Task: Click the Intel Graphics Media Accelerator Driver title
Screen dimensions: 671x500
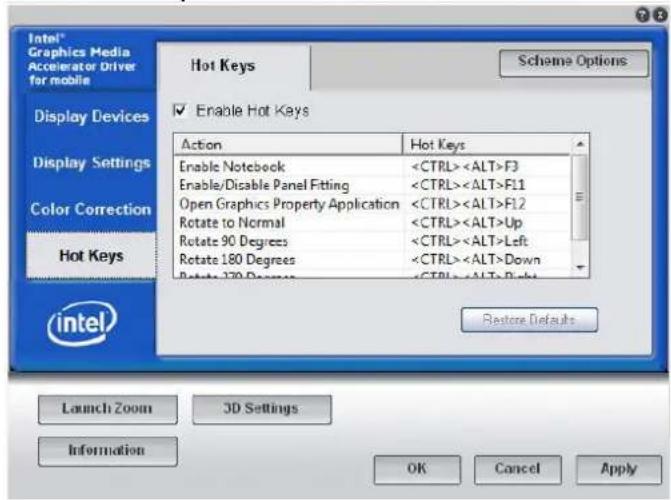Action: [82, 59]
